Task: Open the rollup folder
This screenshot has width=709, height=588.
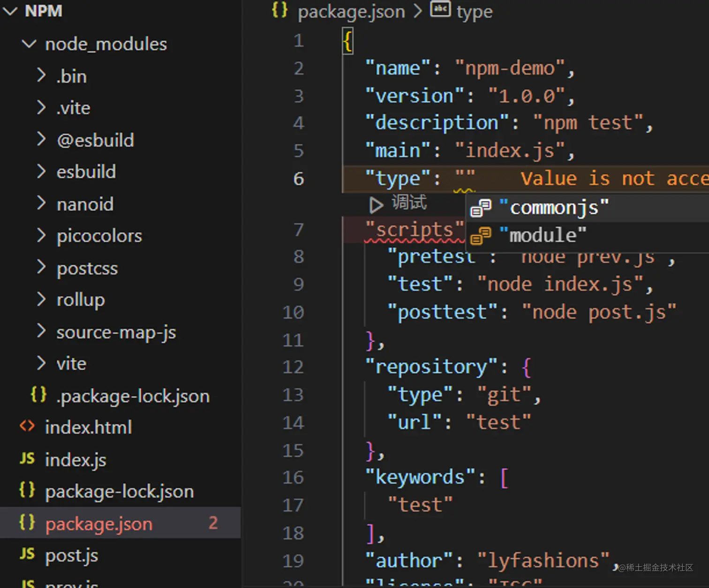Action: (81, 300)
